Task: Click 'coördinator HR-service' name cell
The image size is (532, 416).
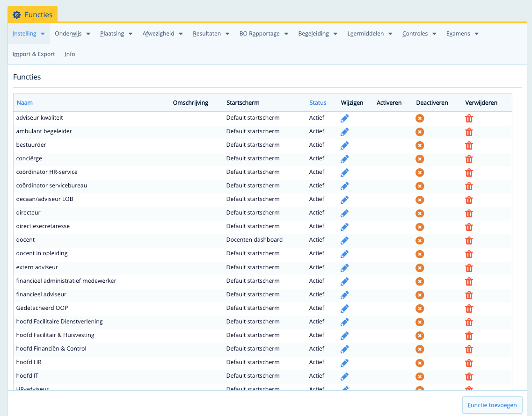Action: (47, 172)
